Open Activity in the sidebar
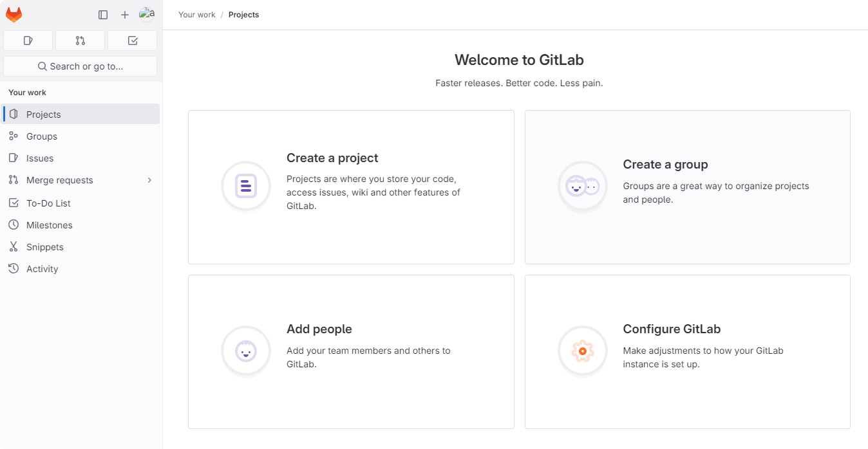Screen dimensions: 868x449 (81, 269)
